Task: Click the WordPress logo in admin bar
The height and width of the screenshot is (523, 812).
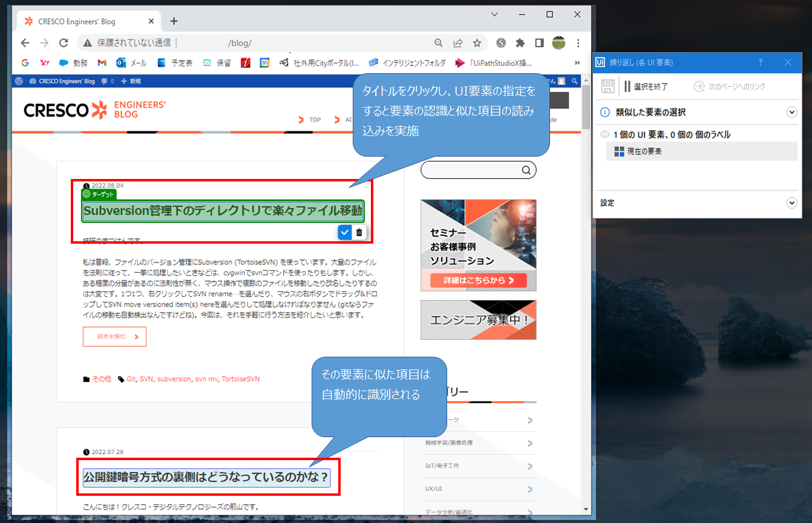Action: tap(19, 81)
